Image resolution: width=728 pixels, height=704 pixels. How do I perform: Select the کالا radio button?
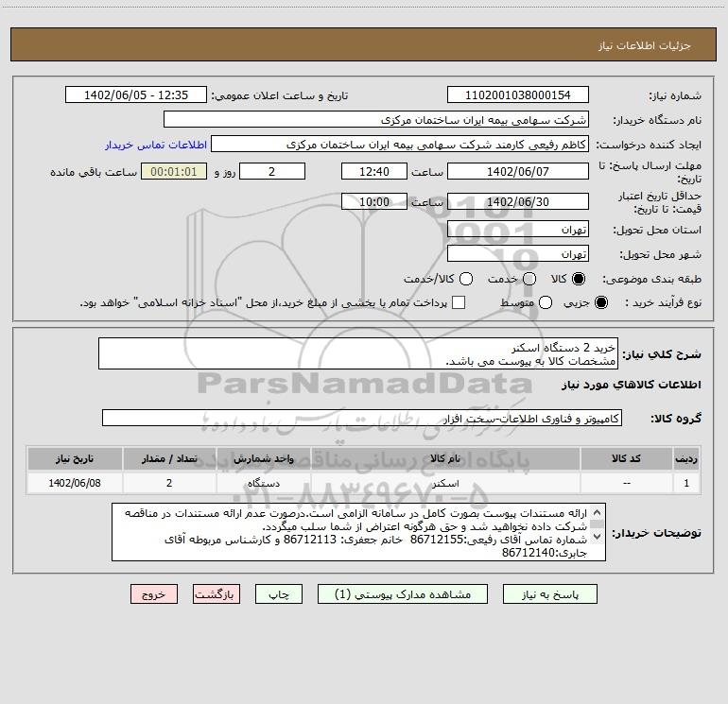coord(579,279)
